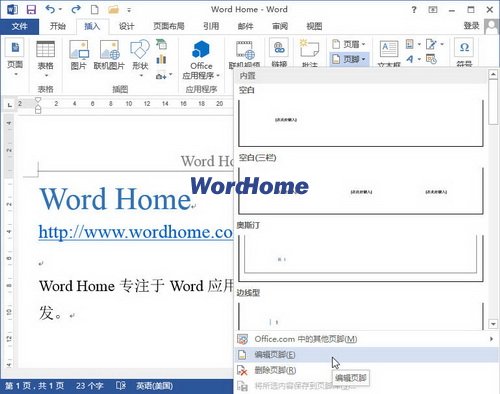The image size is (500, 394).
Task: Click the Quick Parts icon
Action: click(413, 44)
